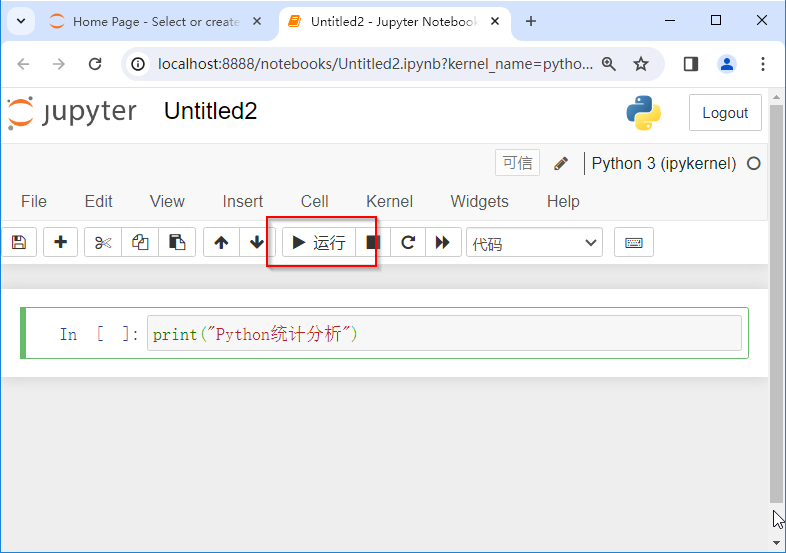The image size is (786, 553).
Task: Click the pencil edit-mode indicator icon
Action: pos(561,163)
